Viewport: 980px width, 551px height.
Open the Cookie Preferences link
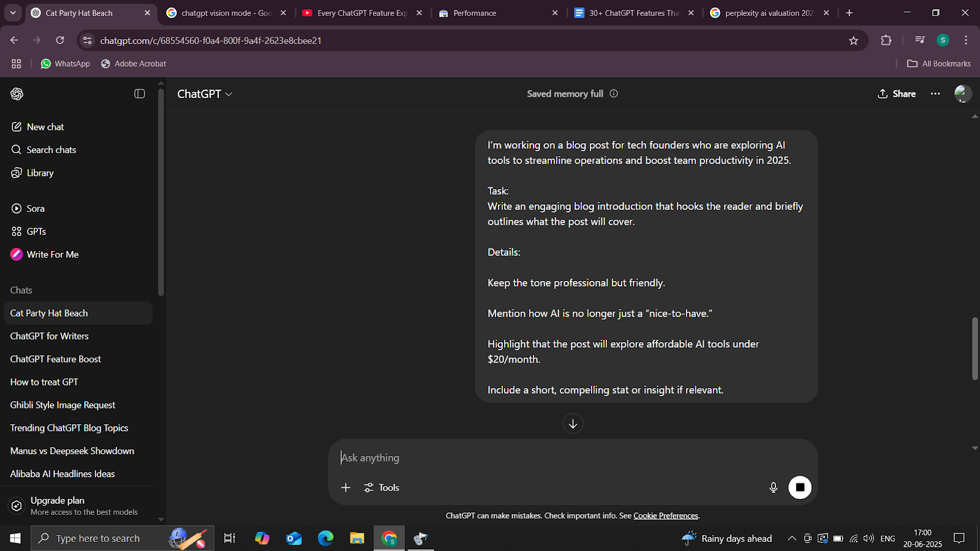pyautogui.click(x=666, y=515)
